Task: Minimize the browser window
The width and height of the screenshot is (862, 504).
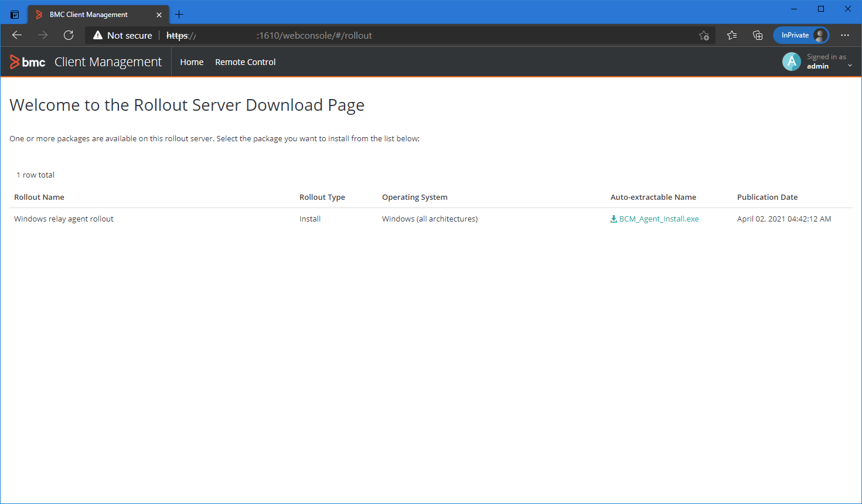Action: 794,9
